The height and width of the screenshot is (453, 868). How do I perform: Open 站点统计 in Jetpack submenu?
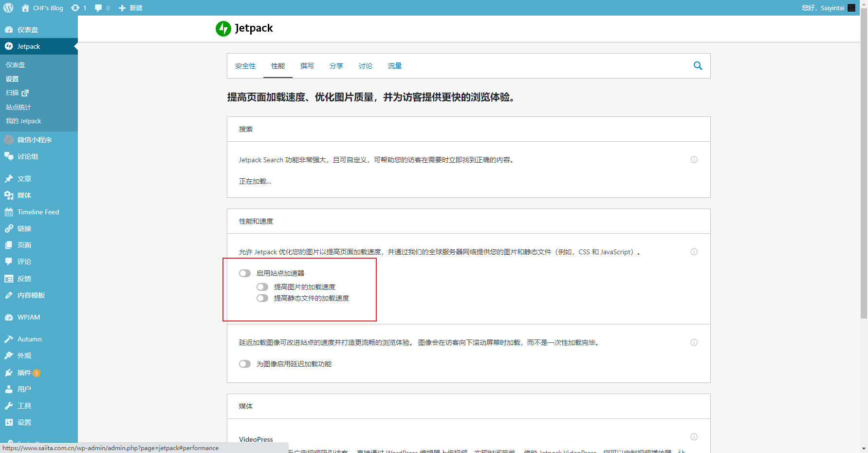tap(18, 107)
